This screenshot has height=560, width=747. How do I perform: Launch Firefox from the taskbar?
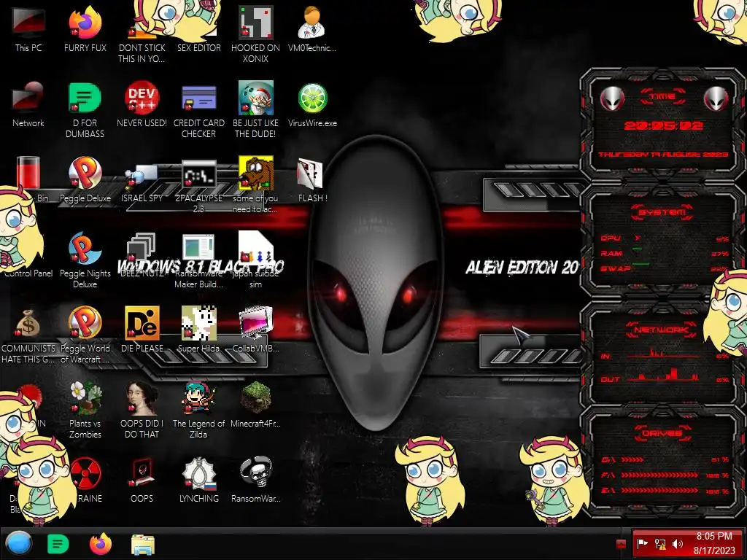[x=101, y=544]
